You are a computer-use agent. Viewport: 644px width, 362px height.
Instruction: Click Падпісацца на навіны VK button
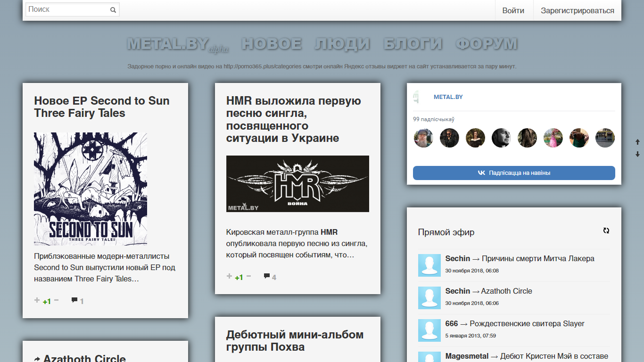[x=514, y=173]
